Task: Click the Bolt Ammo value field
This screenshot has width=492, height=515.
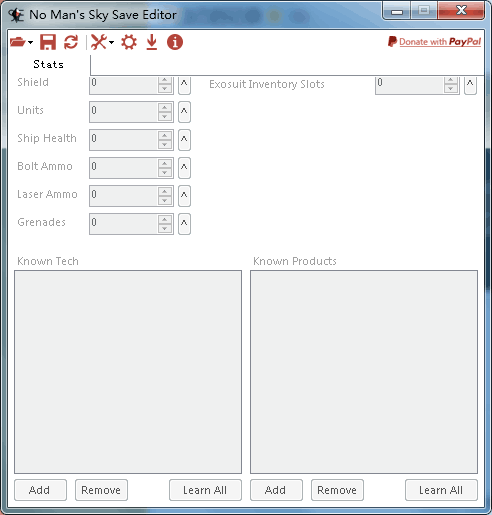Action: (123, 168)
